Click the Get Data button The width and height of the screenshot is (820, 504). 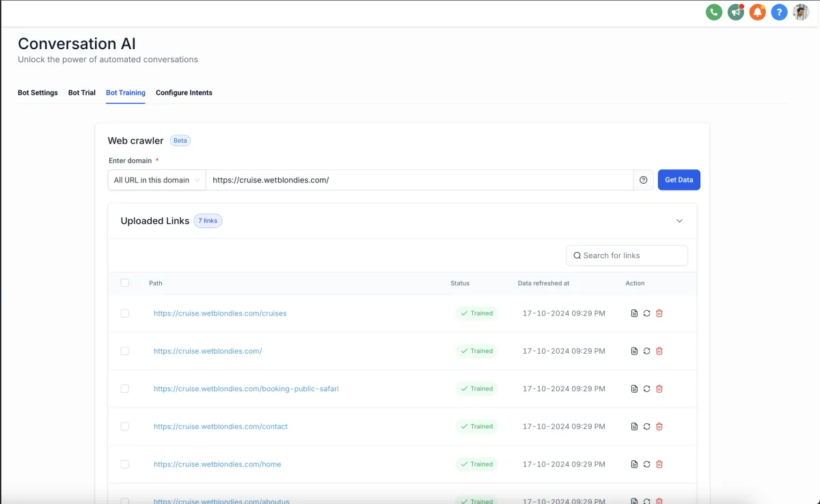(x=679, y=180)
